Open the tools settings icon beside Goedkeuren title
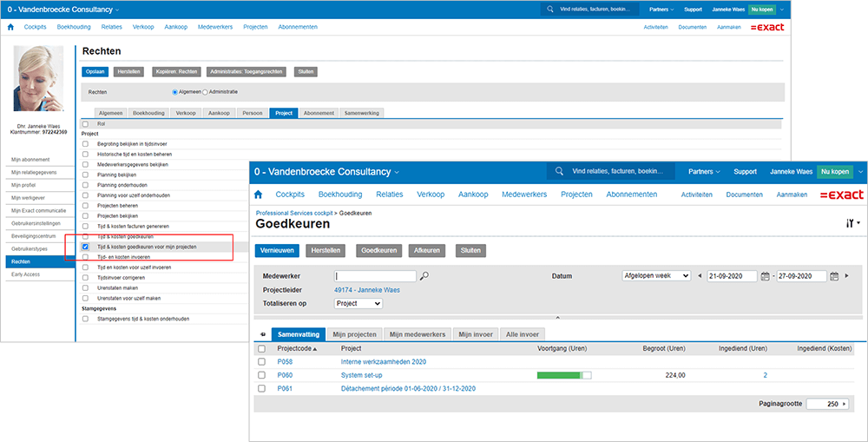 point(852,223)
